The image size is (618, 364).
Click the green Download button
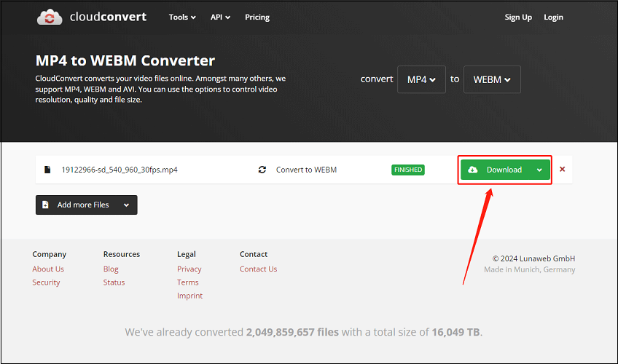[505, 170]
